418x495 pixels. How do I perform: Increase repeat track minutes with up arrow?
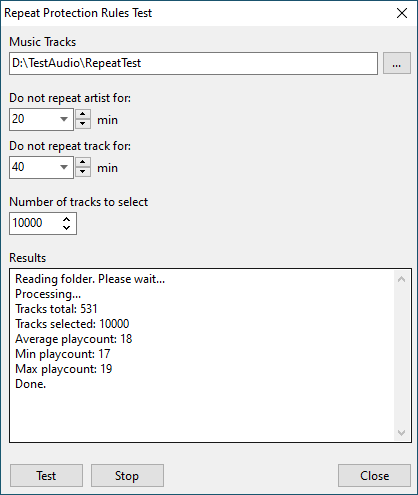pyautogui.click(x=83, y=162)
